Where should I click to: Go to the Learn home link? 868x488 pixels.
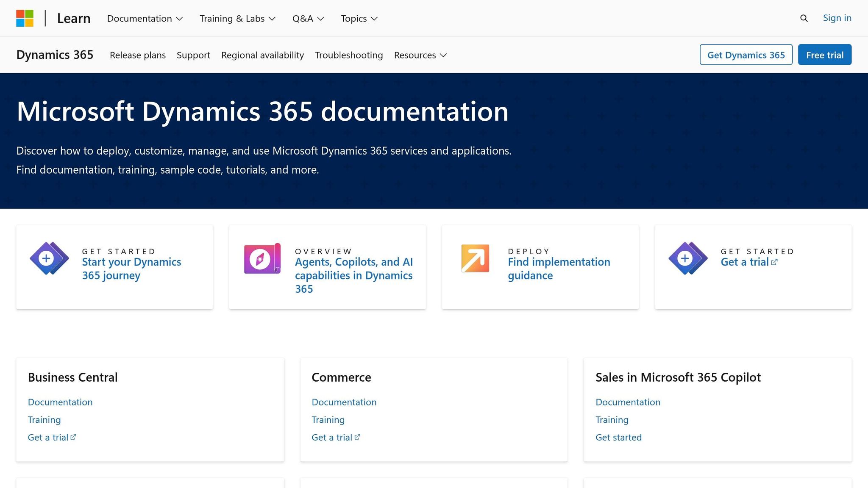[x=74, y=18]
